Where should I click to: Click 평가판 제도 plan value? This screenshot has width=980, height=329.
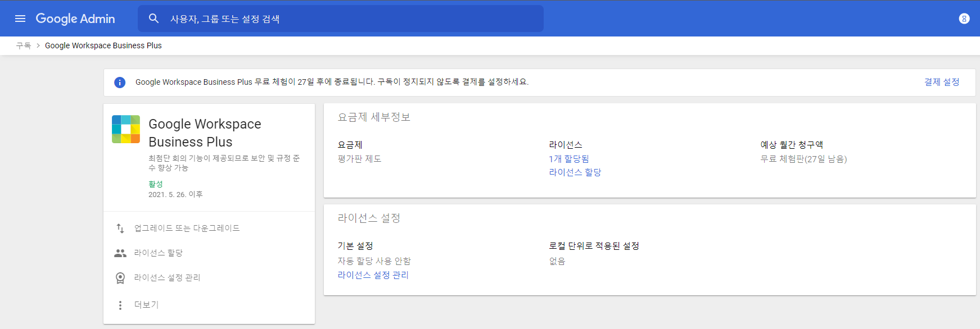tap(359, 159)
